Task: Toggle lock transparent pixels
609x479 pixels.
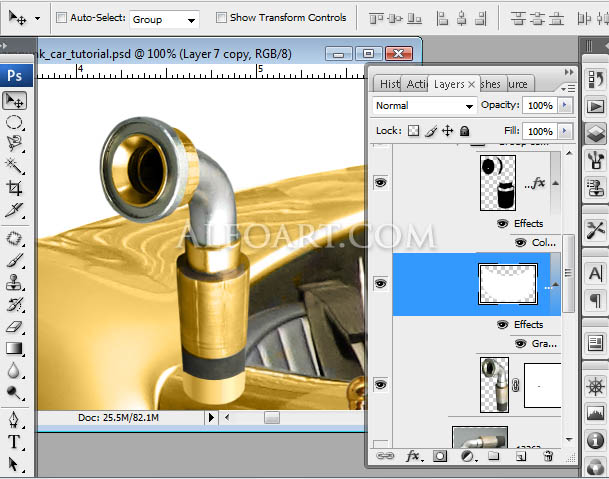Action: 414,131
